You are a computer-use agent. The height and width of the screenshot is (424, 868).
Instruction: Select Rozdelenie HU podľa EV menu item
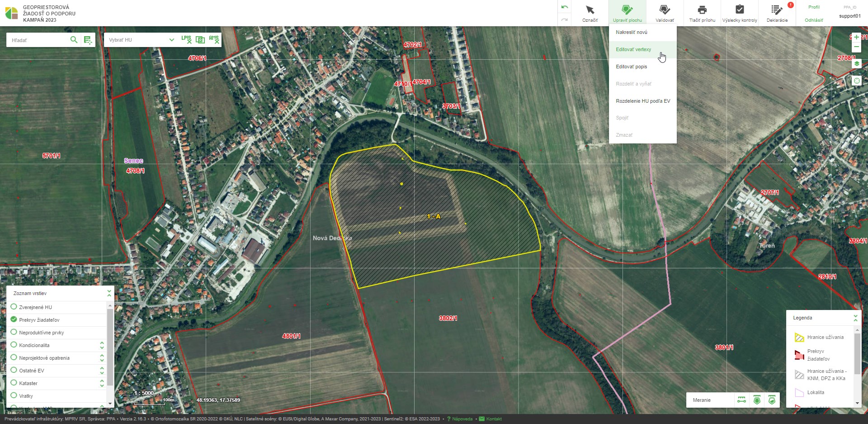point(642,101)
